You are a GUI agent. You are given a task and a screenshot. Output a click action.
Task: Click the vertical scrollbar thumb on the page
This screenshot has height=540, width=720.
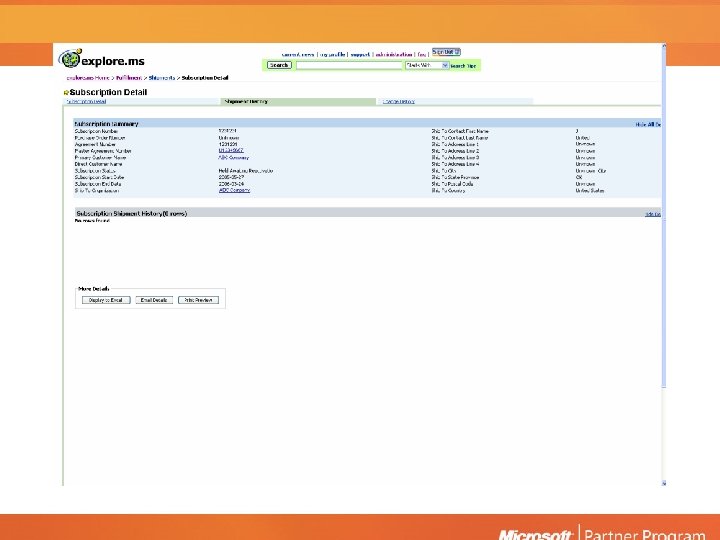[664, 216]
